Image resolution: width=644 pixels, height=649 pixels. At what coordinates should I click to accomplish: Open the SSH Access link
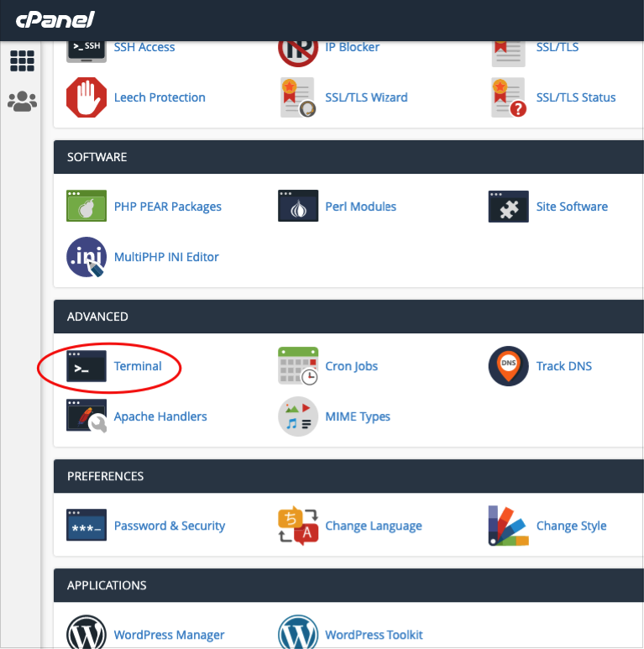[x=144, y=47]
